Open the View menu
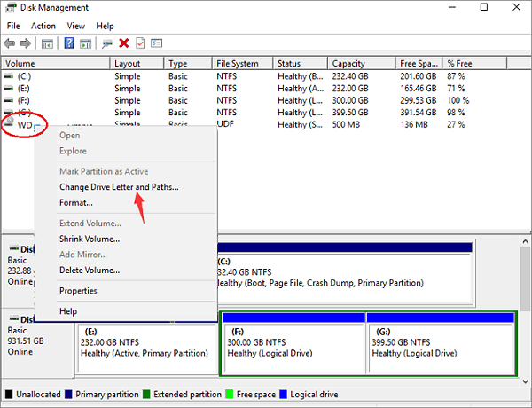Image resolution: width=532 pixels, height=408 pixels. coord(76,27)
